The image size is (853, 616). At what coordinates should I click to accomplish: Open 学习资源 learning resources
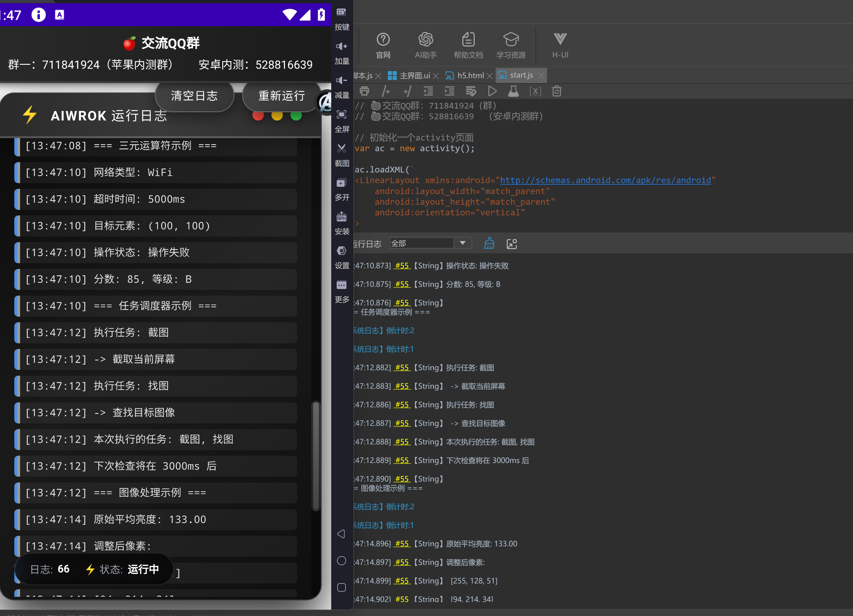tap(511, 45)
